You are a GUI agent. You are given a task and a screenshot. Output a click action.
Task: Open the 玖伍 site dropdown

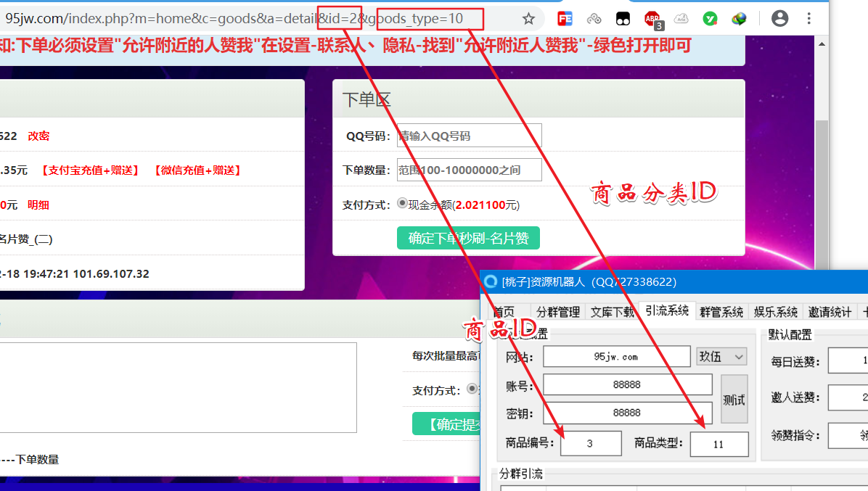tap(721, 357)
